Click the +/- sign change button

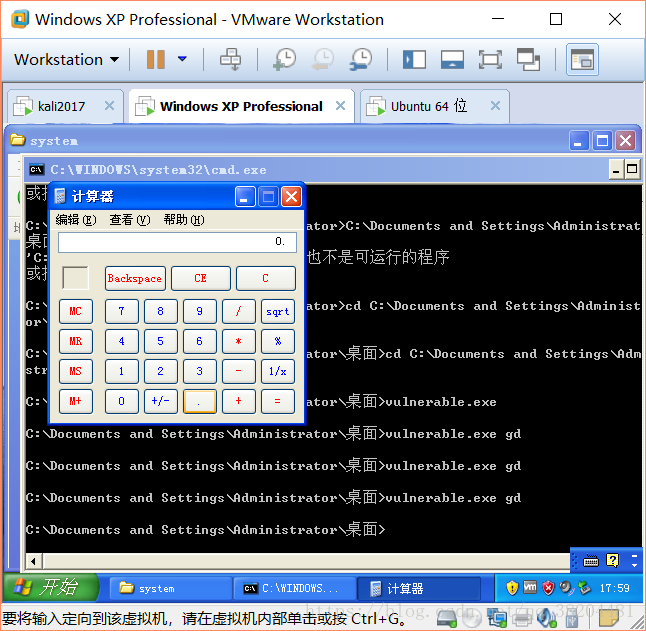click(x=161, y=401)
